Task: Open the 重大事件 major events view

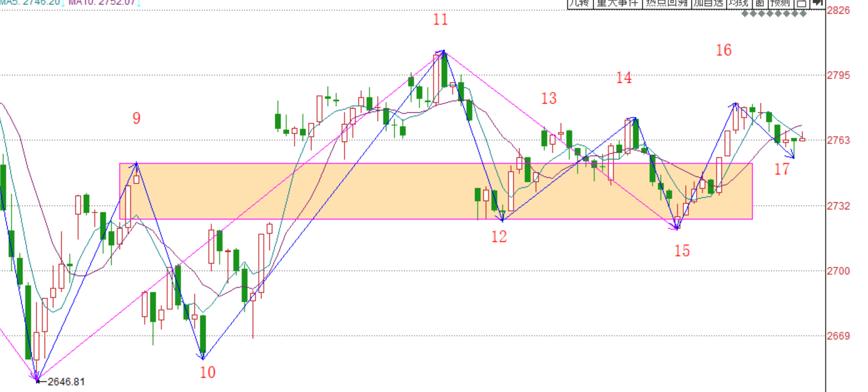Action: [x=617, y=3]
